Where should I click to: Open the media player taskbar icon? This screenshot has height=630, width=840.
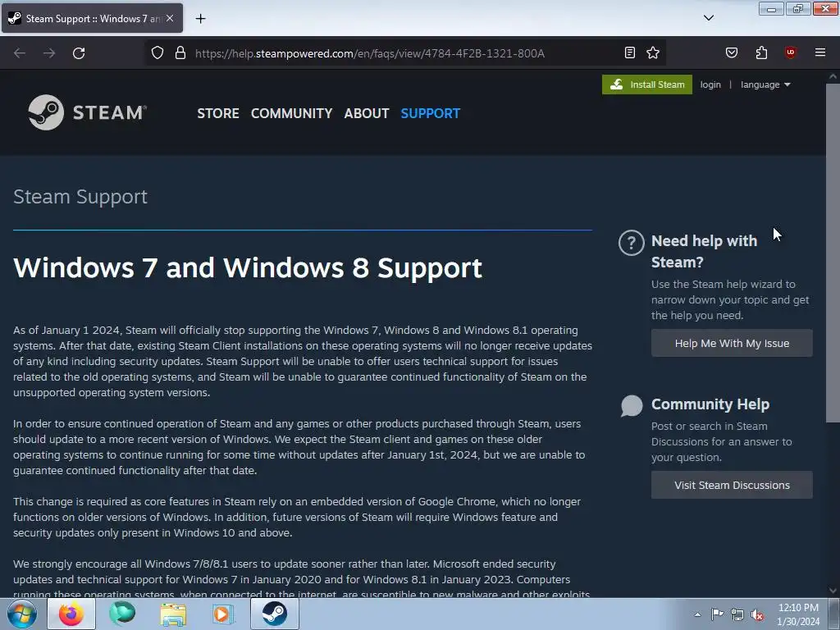[x=222, y=614]
